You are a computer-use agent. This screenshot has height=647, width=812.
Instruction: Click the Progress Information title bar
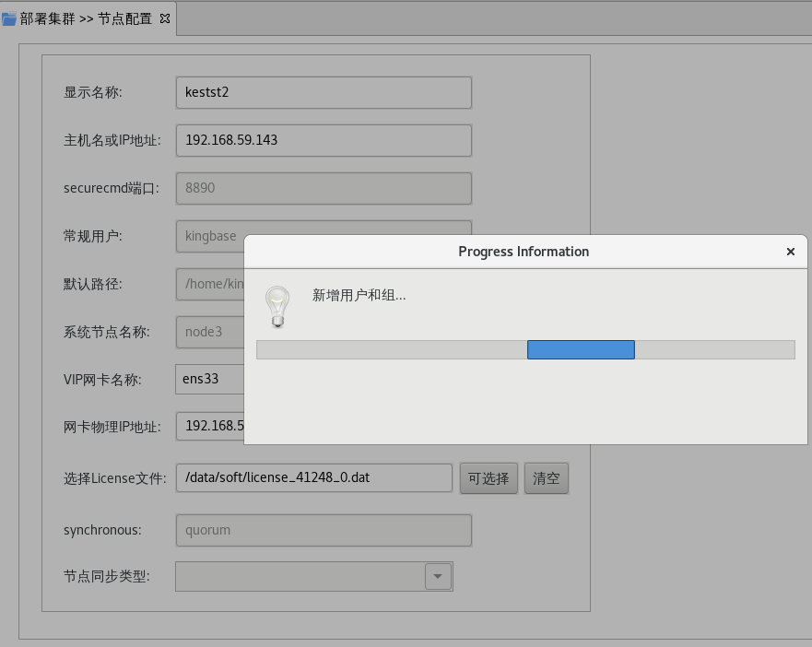[x=523, y=252]
